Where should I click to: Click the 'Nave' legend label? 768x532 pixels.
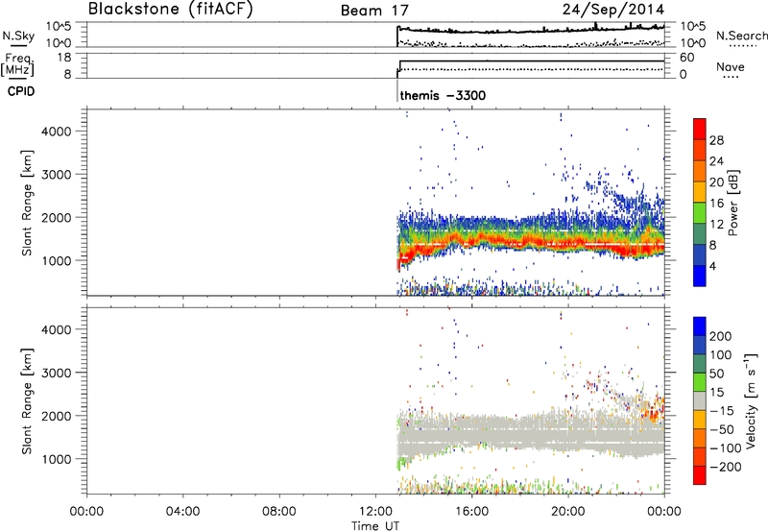pyautogui.click(x=731, y=66)
